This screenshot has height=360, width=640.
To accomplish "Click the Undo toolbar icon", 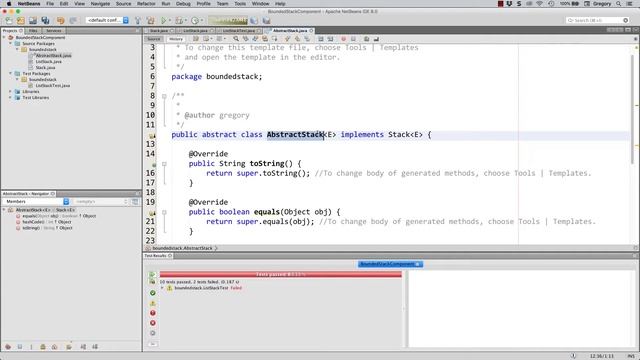I will pos(60,20).
